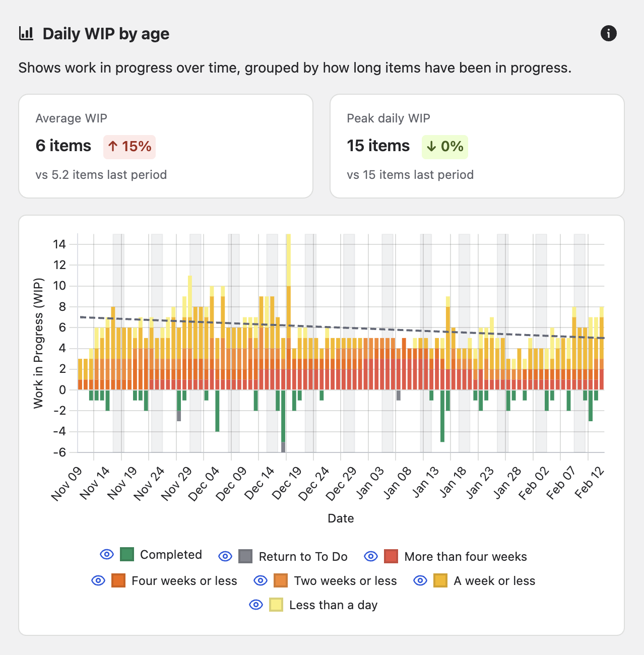Click the green 0% change badge

click(x=445, y=147)
